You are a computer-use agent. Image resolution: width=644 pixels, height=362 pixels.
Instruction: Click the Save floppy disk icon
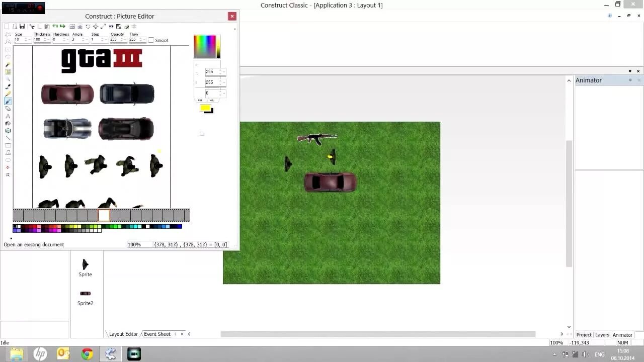tap(22, 26)
